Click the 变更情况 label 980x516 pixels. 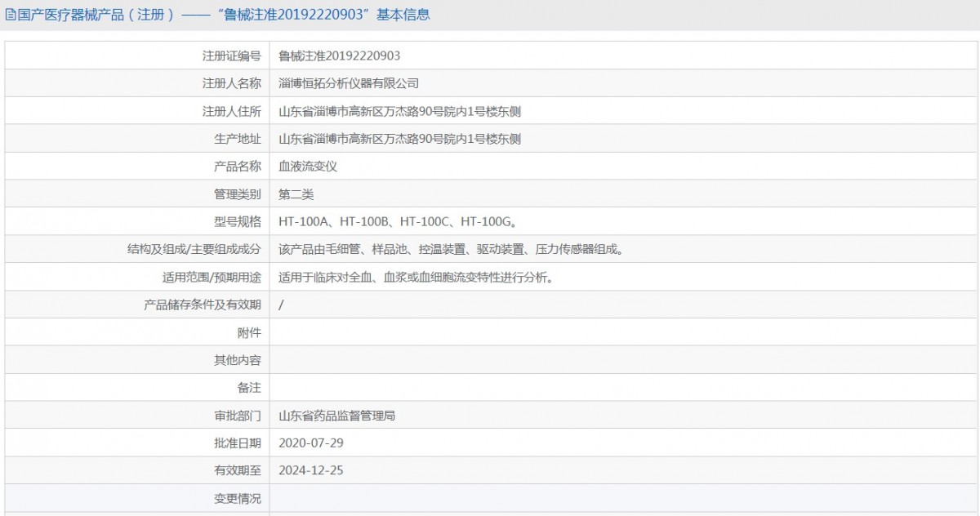(x=238, y=498)
